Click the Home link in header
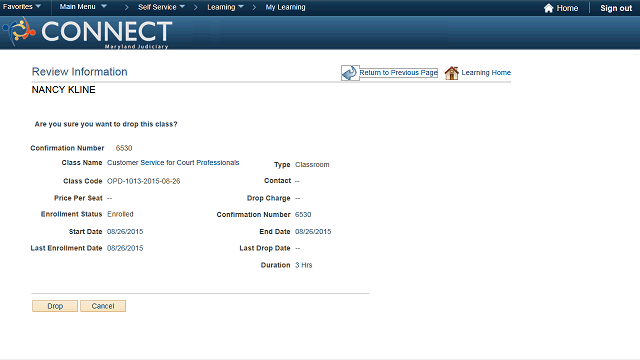 (x=567, y=8)
